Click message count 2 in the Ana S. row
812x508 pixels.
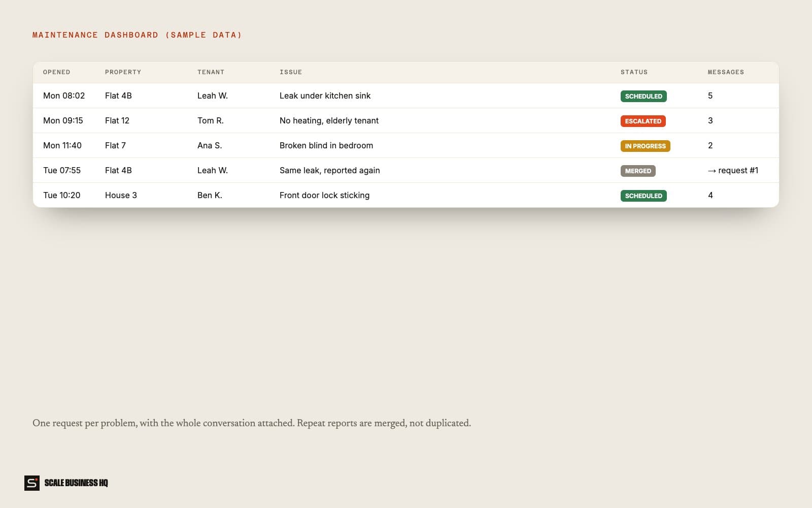tap(710, 145)
